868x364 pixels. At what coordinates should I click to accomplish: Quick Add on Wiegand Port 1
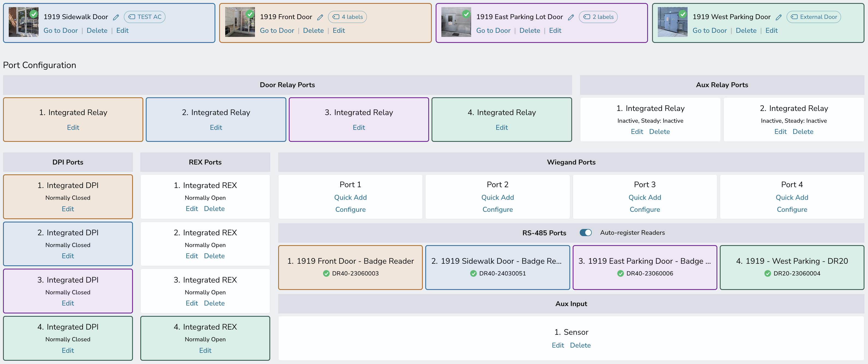[x=350, y=197]
